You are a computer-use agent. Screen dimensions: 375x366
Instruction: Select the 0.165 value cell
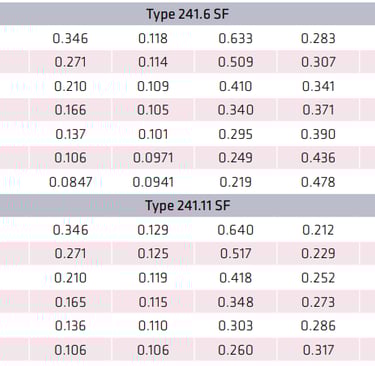click(x=70, y=302)
